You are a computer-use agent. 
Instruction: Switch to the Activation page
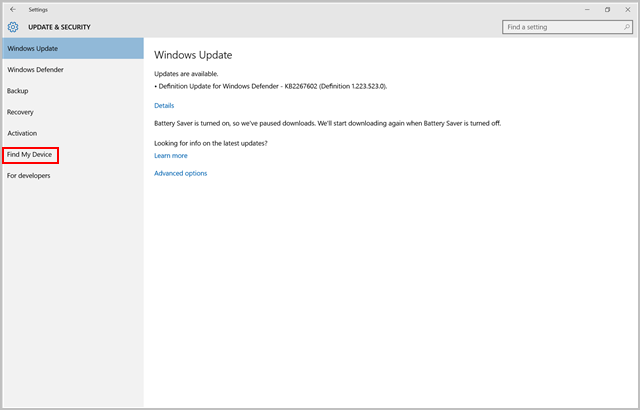tap(22, 133)
